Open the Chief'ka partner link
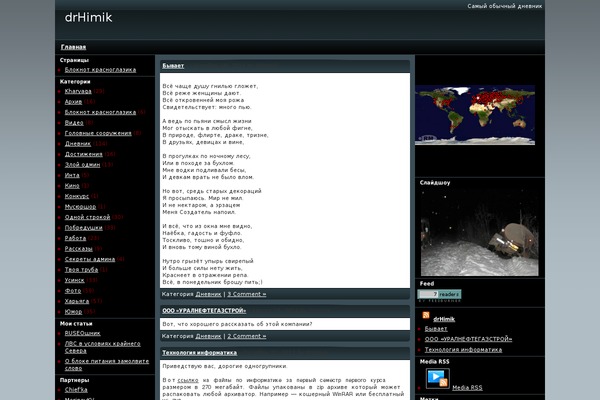600x400 pixels. (76, 390)
